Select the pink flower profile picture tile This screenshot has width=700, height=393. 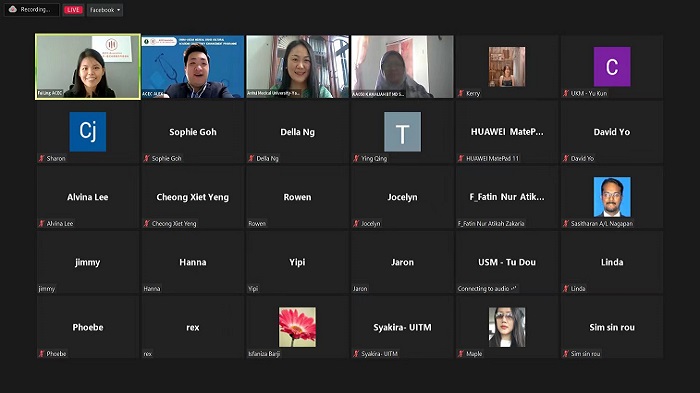click(x=297, y=327)
